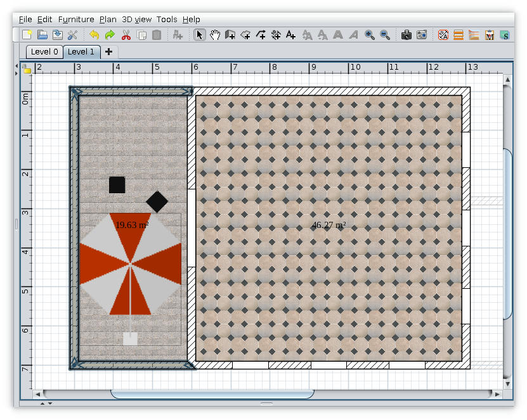Activate the Select arrow tool
Viewport: 527px width, 420px height.
pos(199,35)
